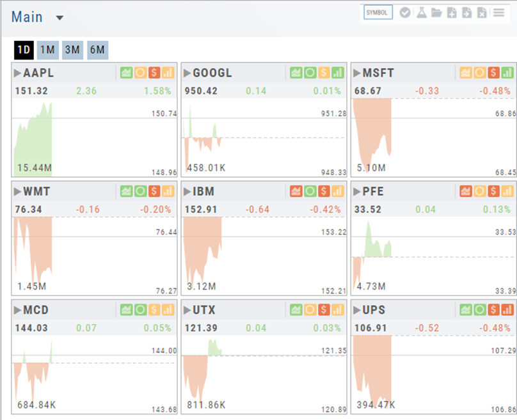Click the add new file icon
517x420 pixels.
click(452, 13)
